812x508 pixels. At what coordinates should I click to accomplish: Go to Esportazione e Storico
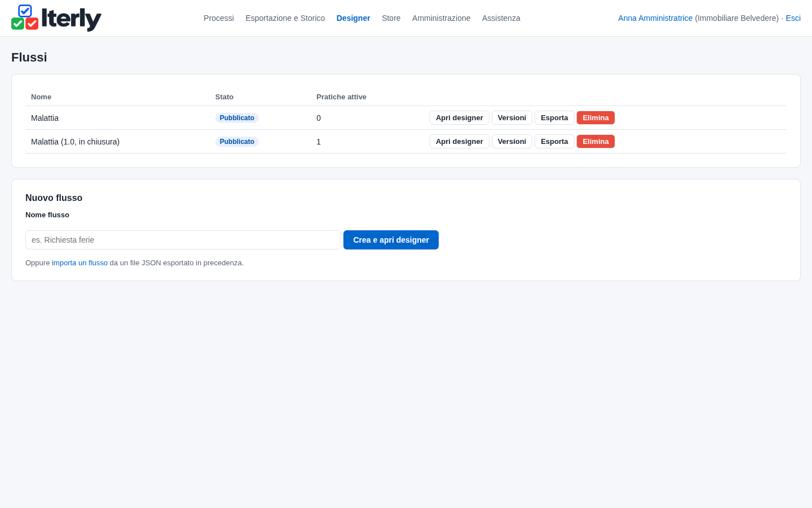(285, 18)
